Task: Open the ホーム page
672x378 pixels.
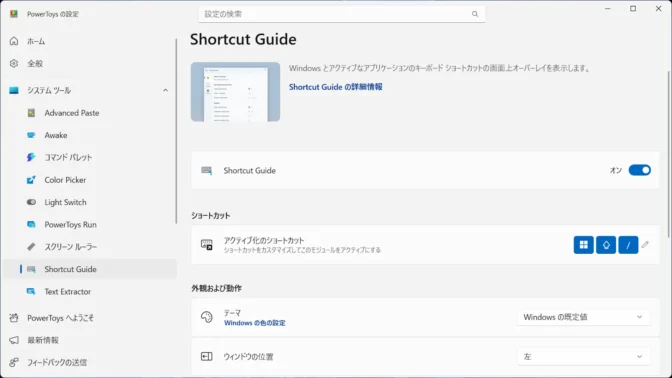Action: pos(89,41)
